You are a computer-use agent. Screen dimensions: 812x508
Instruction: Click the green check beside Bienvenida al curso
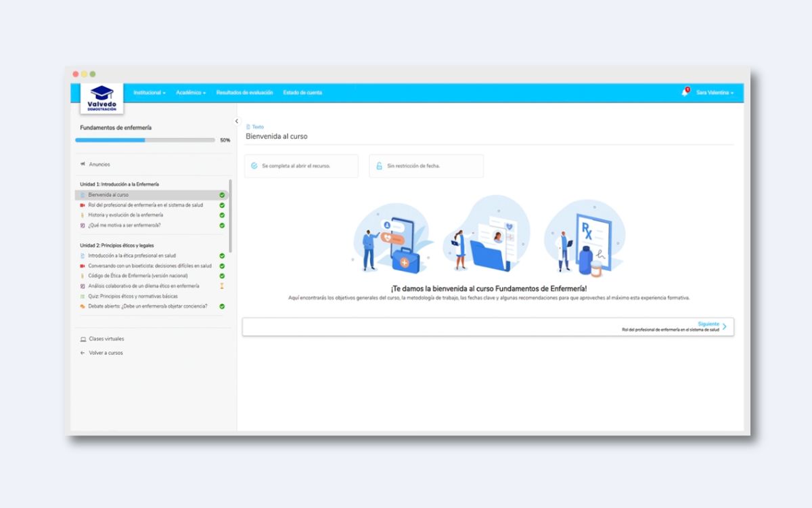click(222, 195)
